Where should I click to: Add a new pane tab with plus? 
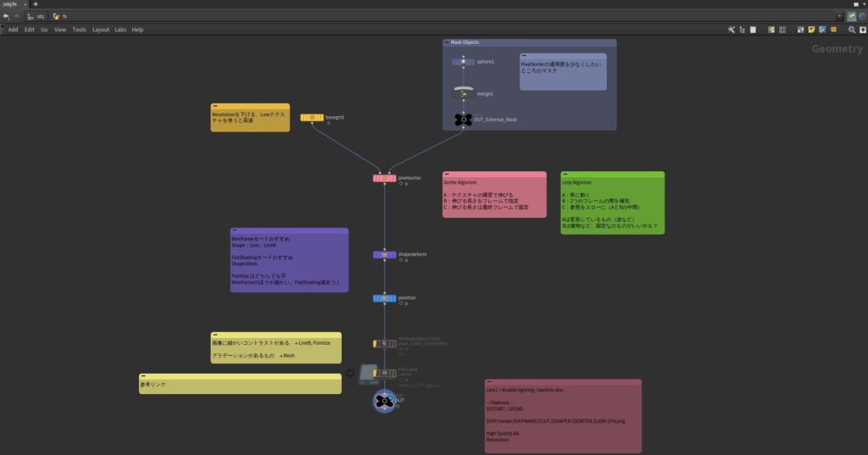(x=35, y=4)
